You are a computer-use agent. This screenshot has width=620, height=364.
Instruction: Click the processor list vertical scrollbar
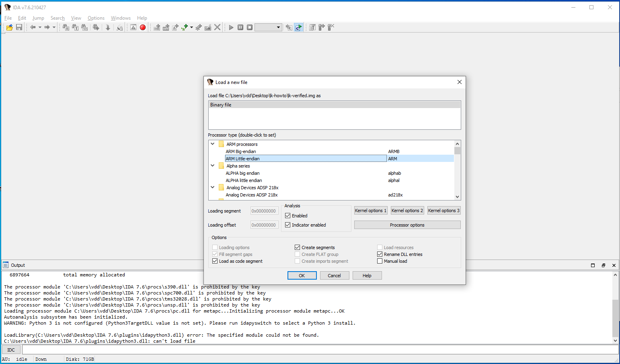[x=457, y=173]
